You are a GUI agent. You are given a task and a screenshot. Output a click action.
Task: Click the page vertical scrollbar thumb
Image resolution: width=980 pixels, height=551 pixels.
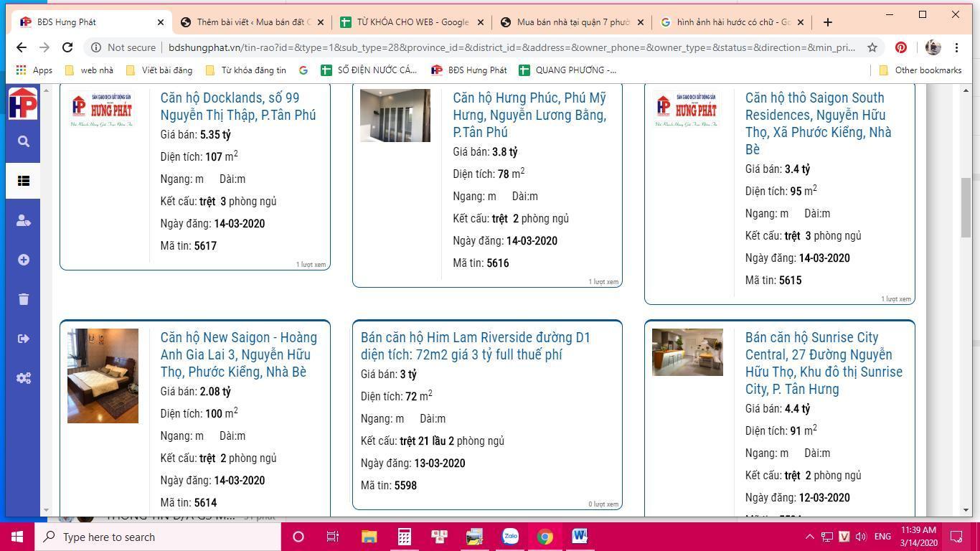point(966,208)
